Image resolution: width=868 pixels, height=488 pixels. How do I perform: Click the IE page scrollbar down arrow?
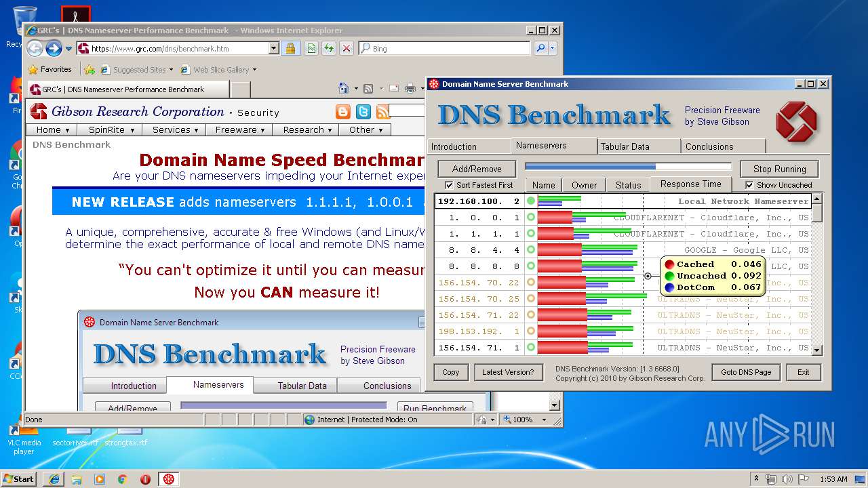(555, 405)
